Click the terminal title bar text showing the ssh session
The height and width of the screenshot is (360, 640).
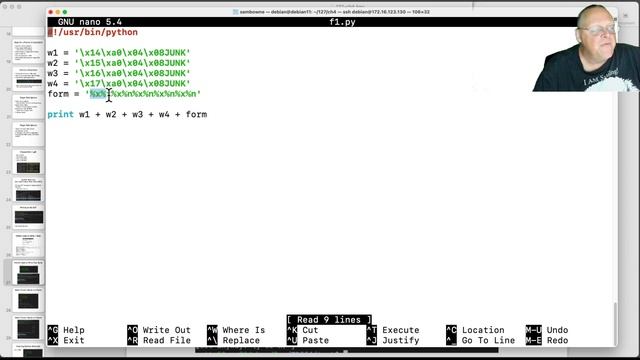(x=331, y=12)
